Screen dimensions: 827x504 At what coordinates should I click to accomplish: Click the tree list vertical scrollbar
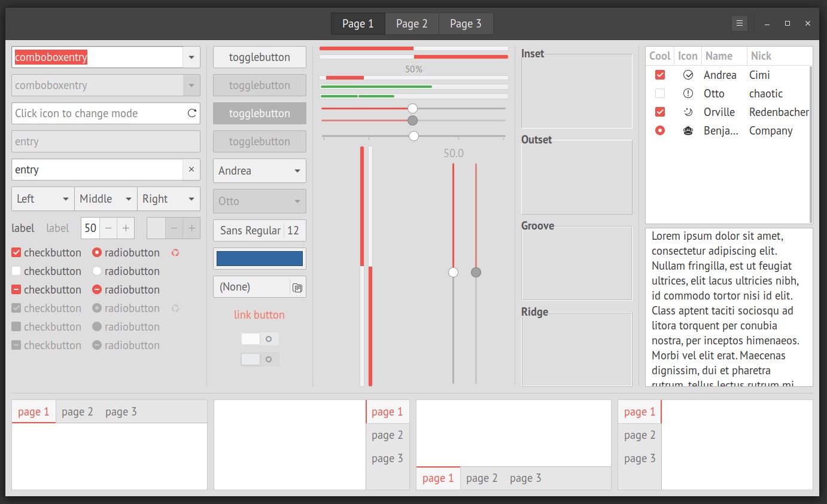pyautogui.click(x=811, y=144)
